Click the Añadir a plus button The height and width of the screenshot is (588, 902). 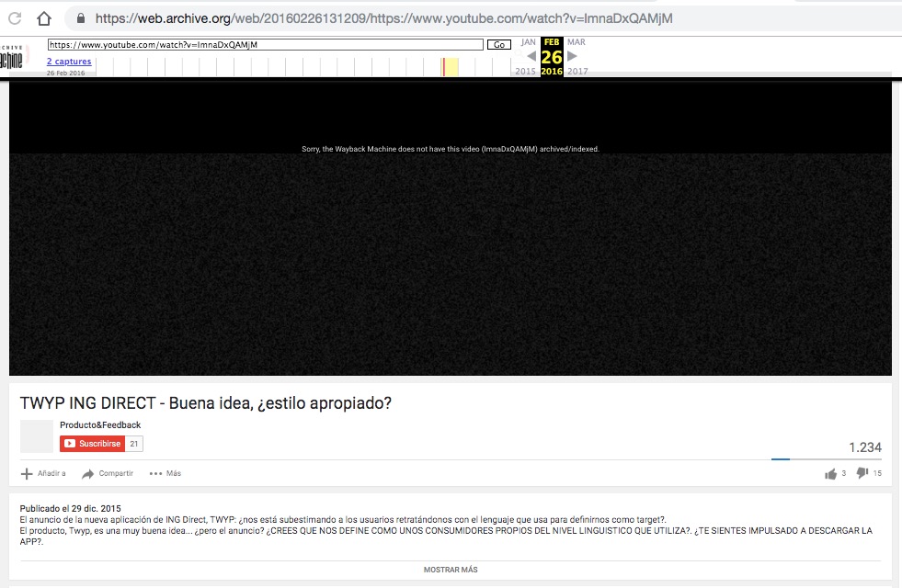(x=27, y=474)
